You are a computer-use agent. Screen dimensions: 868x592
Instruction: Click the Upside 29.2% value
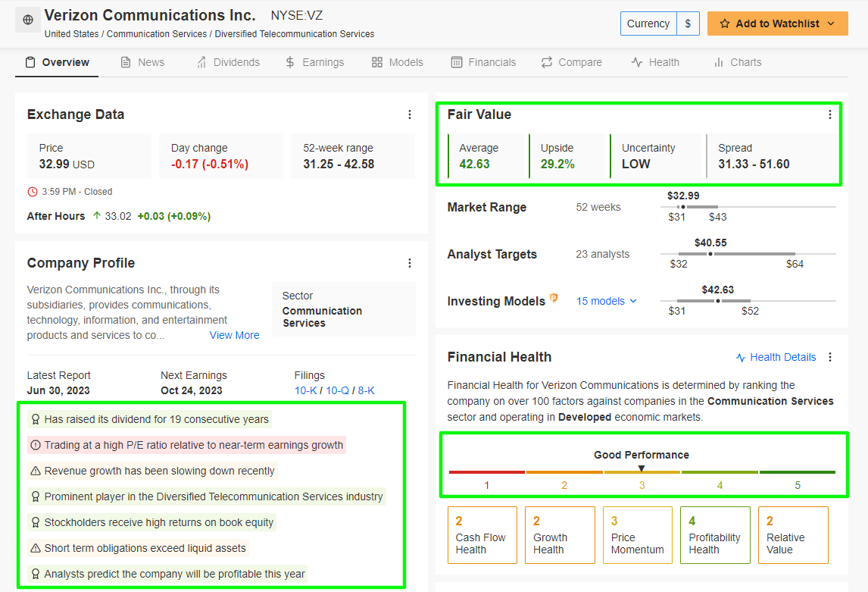(557, 164)
